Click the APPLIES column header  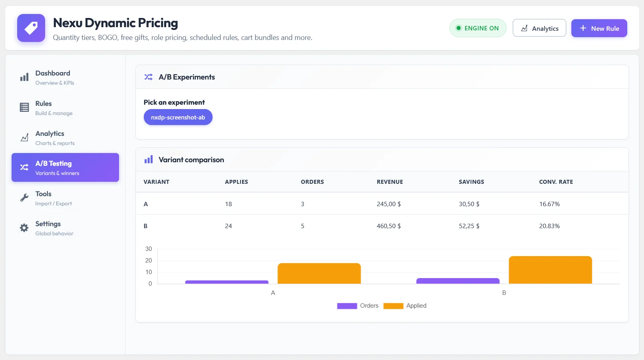click(x=237, y=182)
